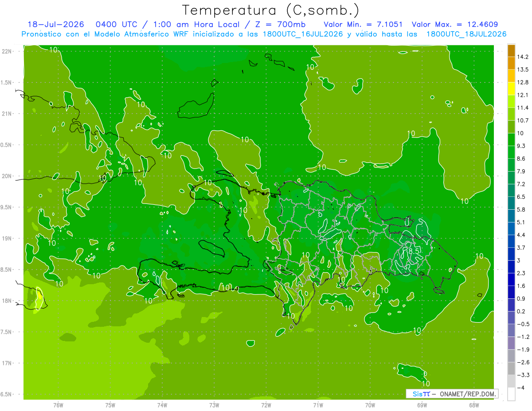Pick the lime swatch between 11.4 and 10.7
This screenshot has width=532, height=411.
(511, 114)
